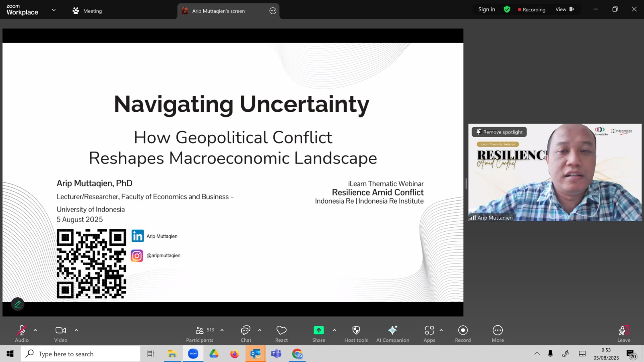Open the More options icon
The width and height of the screenshot is (644, 362).
pyautogui.click(x=497, y=330)
